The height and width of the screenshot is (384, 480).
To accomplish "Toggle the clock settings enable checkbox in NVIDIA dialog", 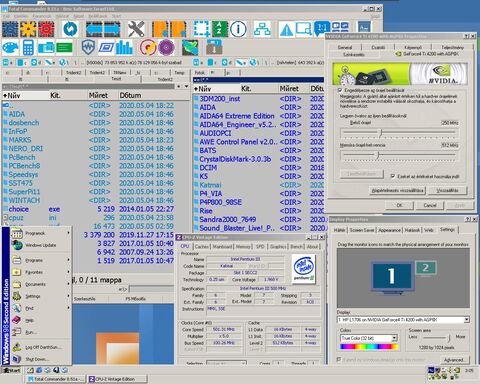I will (x=340, y=90).
